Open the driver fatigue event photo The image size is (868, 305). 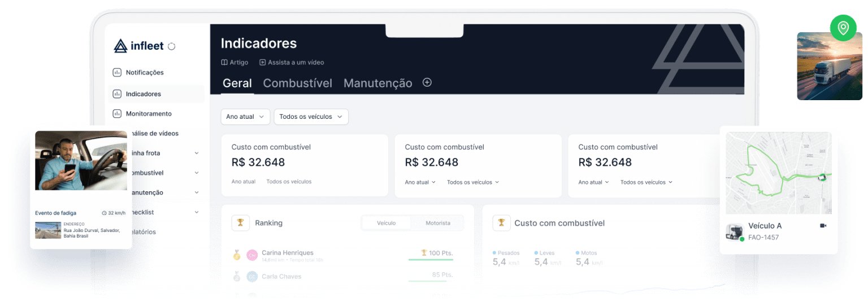[81, 161]
